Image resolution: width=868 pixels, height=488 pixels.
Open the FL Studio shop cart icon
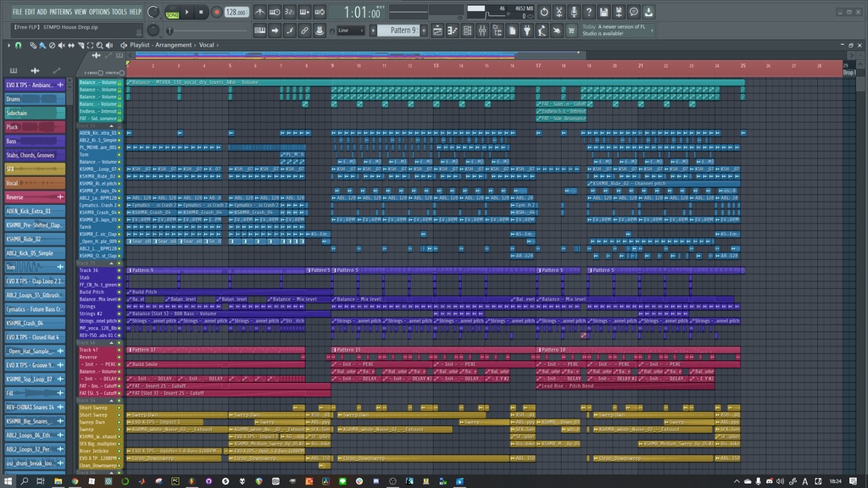[x=571, y=31]
